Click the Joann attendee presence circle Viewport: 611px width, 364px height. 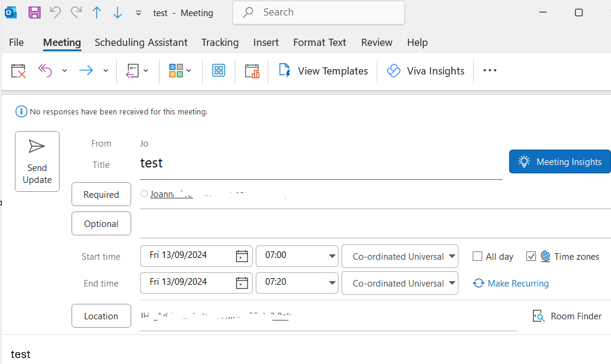coord(144,194)
